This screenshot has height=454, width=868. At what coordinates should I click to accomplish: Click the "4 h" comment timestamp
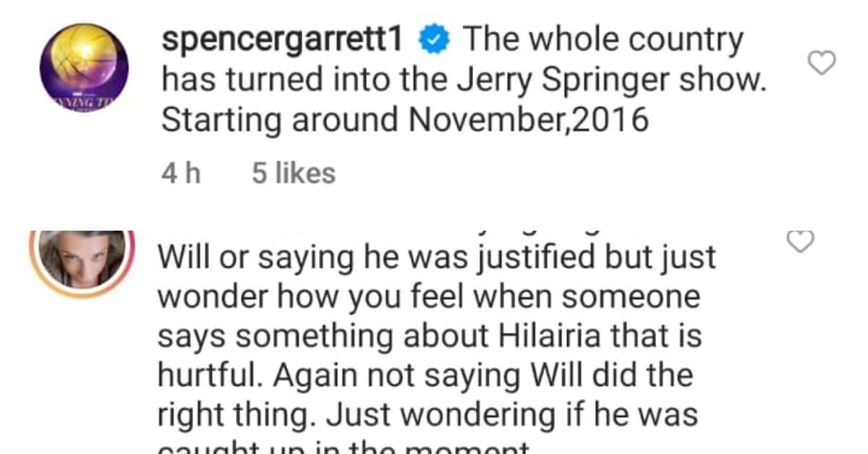180,174
